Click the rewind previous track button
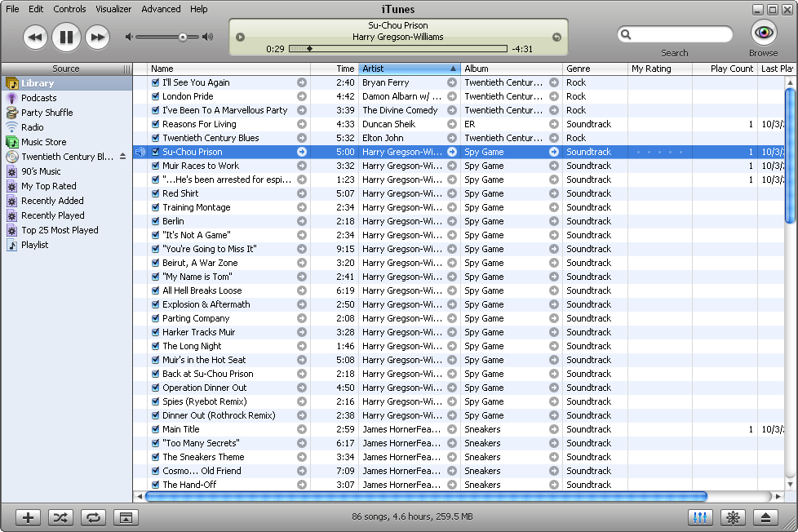798x532 pixels. [35, 37]
